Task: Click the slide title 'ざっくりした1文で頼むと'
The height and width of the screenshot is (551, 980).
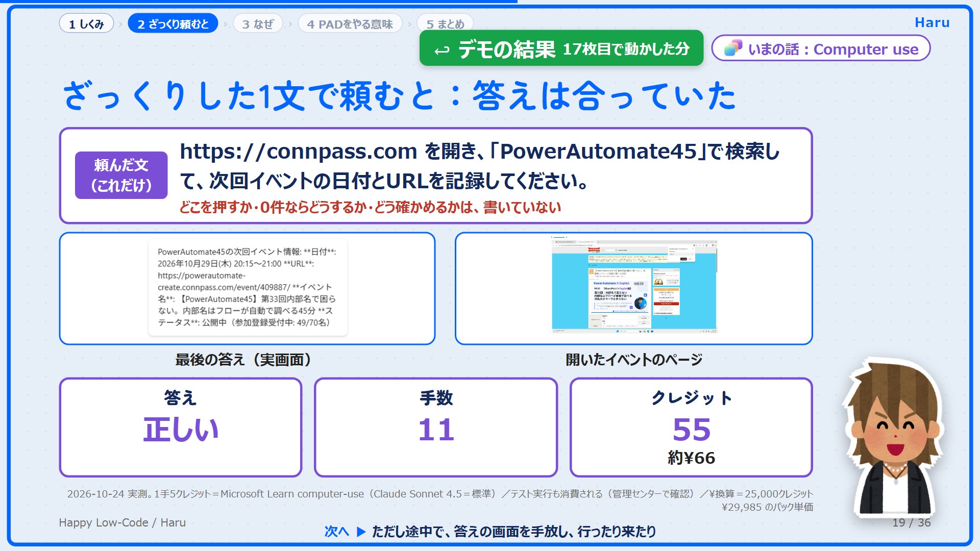Action: pyautogui.click(x=249, y=96)
